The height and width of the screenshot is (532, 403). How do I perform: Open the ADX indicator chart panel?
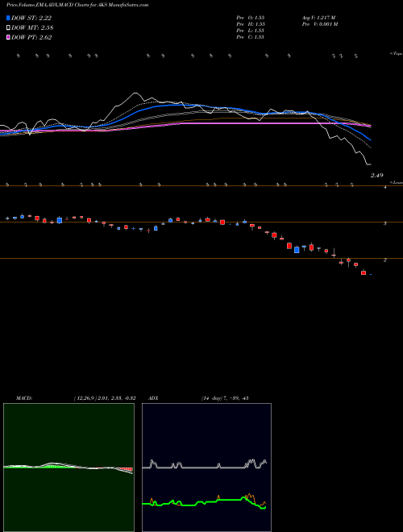pyautogui.click(x=206, y=468)
